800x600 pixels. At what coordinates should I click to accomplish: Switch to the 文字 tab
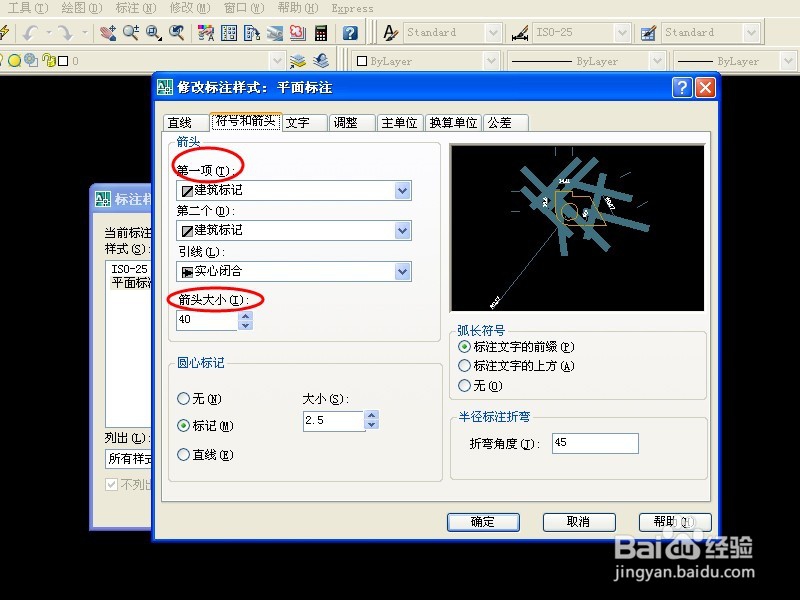pyautogui.click(x=305, y=123)
